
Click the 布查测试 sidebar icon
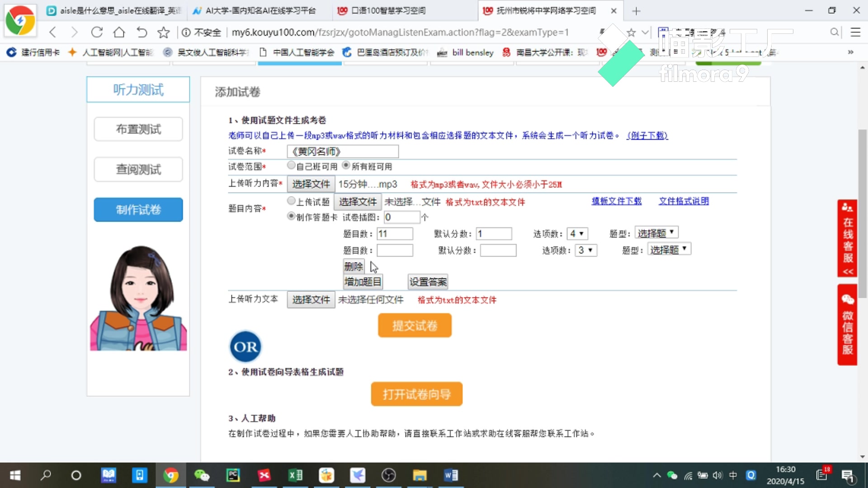(x=138, y=129)
